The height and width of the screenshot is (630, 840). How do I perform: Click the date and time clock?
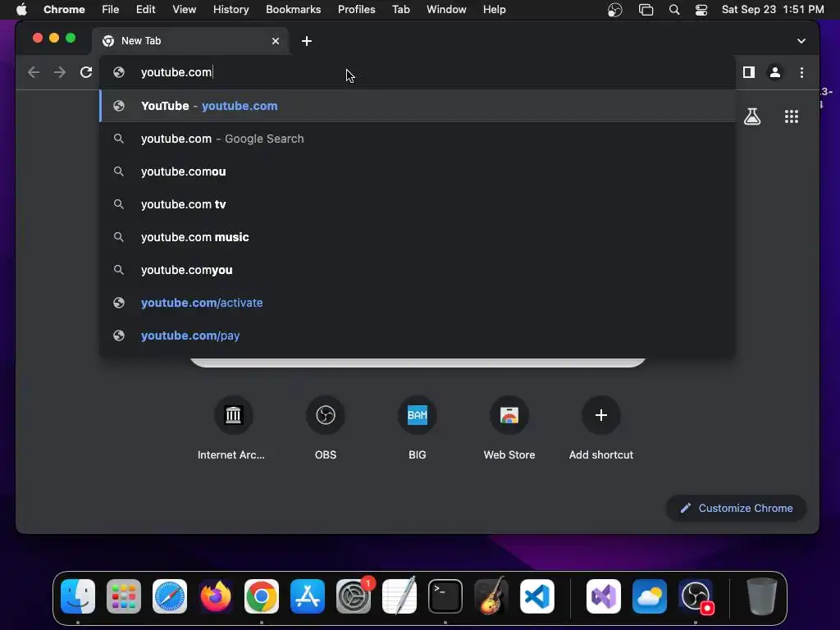coord(773,10)
